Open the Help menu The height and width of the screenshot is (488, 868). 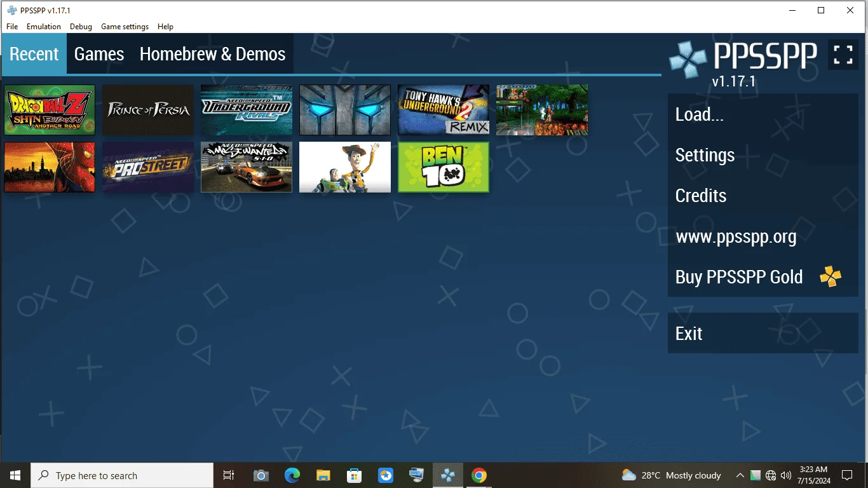pos(165,27)
